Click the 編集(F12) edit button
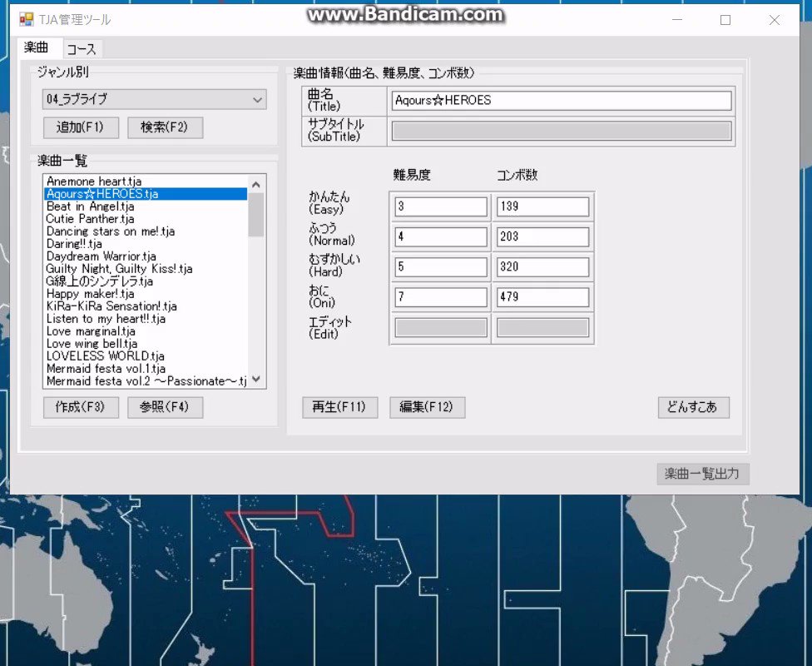 (x=428, y=407)
